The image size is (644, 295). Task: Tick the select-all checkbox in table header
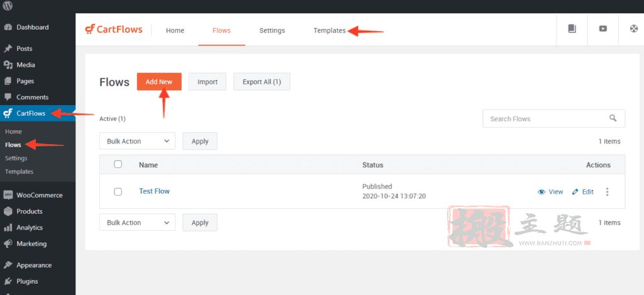(x=118, y=164)
